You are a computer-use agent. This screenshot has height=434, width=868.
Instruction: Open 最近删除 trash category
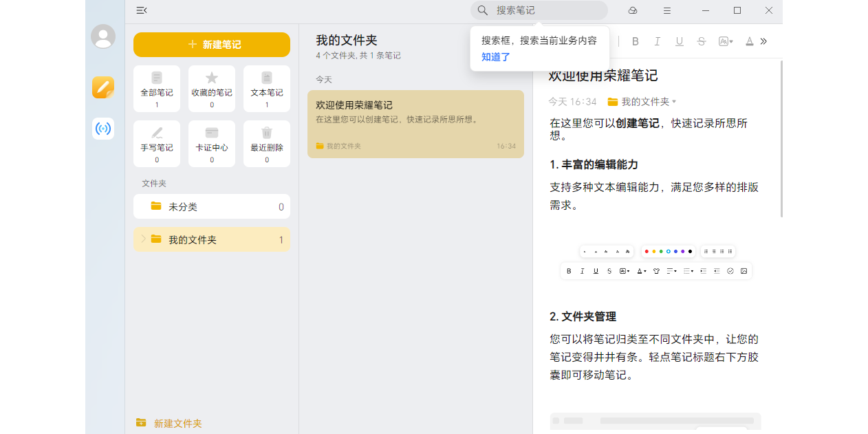(x=267, y=143)
